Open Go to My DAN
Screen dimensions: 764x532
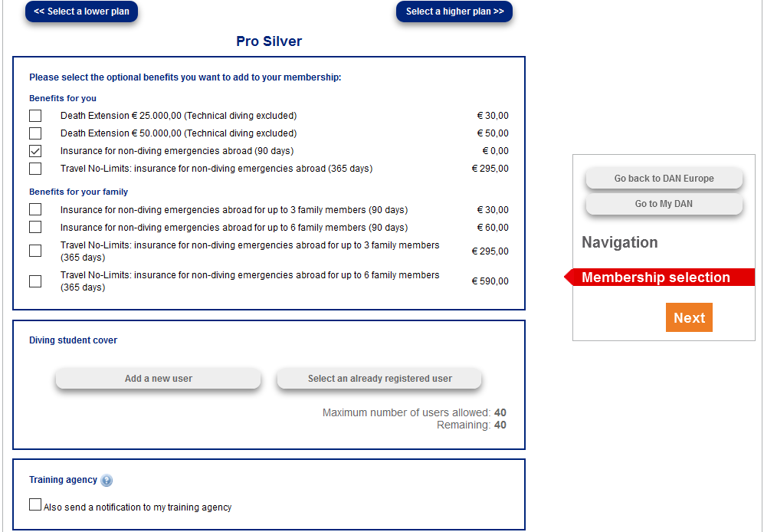point(664,204)
